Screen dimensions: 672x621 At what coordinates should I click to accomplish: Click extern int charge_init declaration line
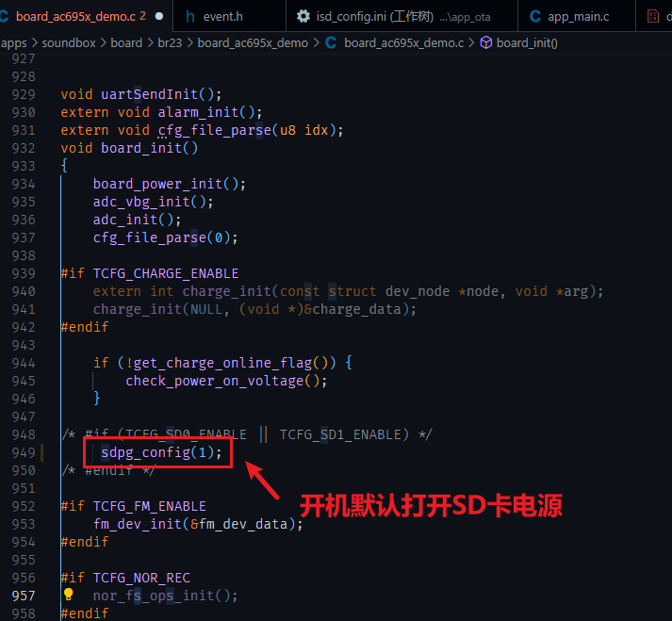click(348, 291)
